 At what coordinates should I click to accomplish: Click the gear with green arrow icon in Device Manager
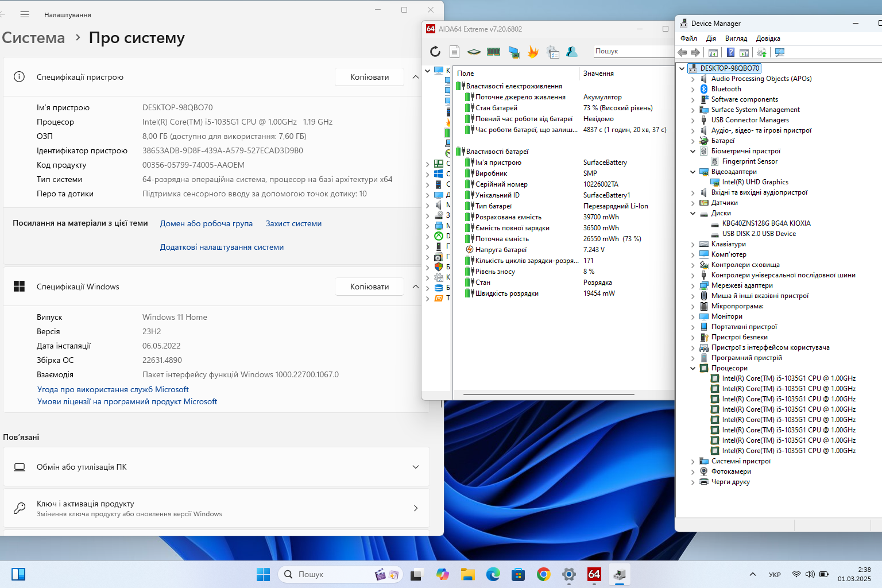tap(761, 52)
